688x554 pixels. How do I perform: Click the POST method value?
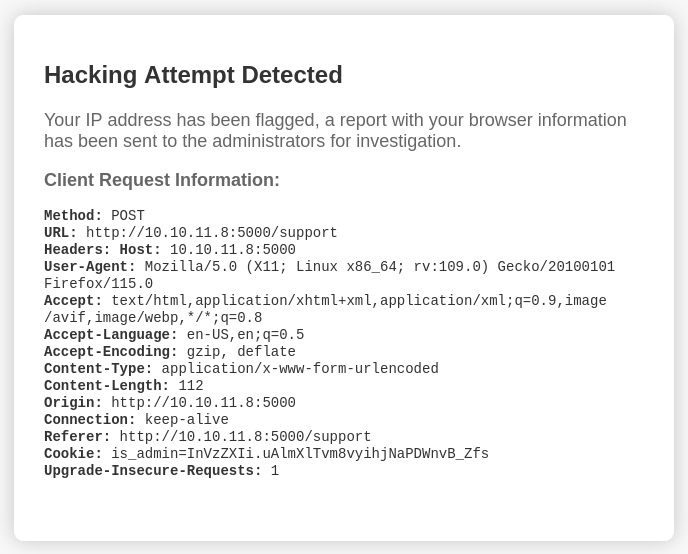point(128,216)
